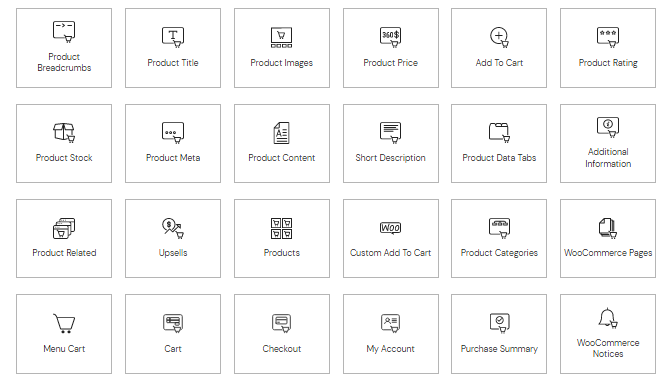Select the Product Categories widget icon
This screenshot has width=670, height=382.
(x=500, y=228)
